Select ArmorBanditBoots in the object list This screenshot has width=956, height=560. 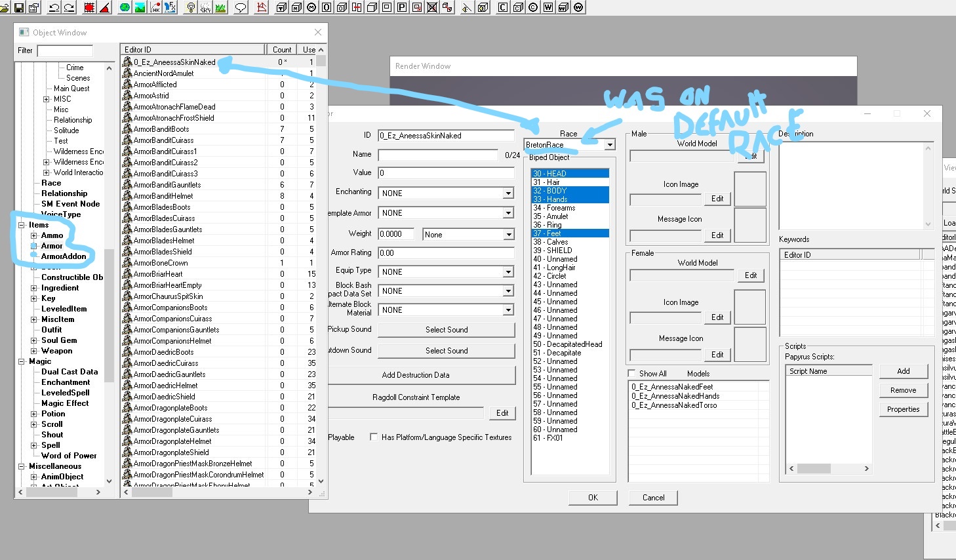161,129
